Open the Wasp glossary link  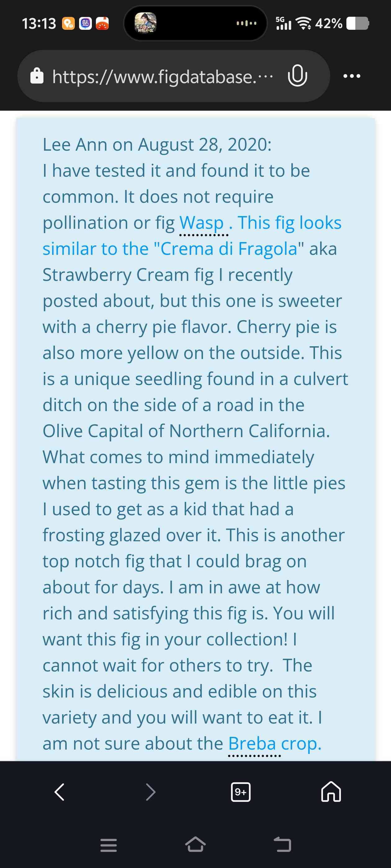tap(201, 223)
